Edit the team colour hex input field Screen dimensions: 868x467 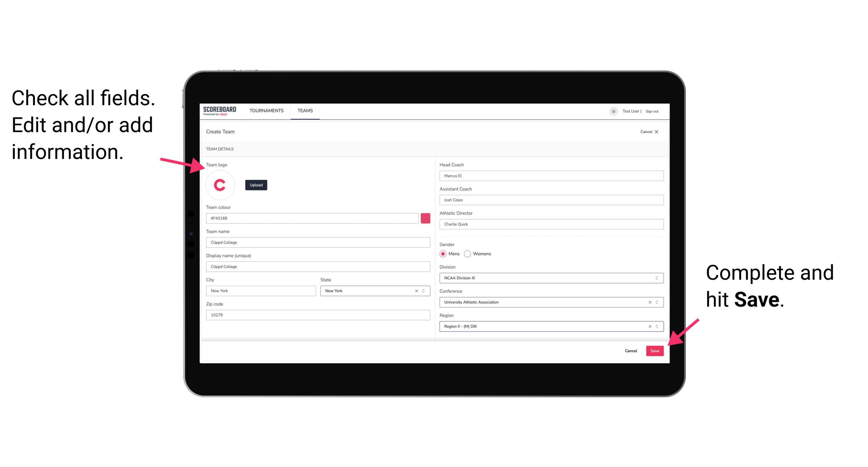(312, 218)
